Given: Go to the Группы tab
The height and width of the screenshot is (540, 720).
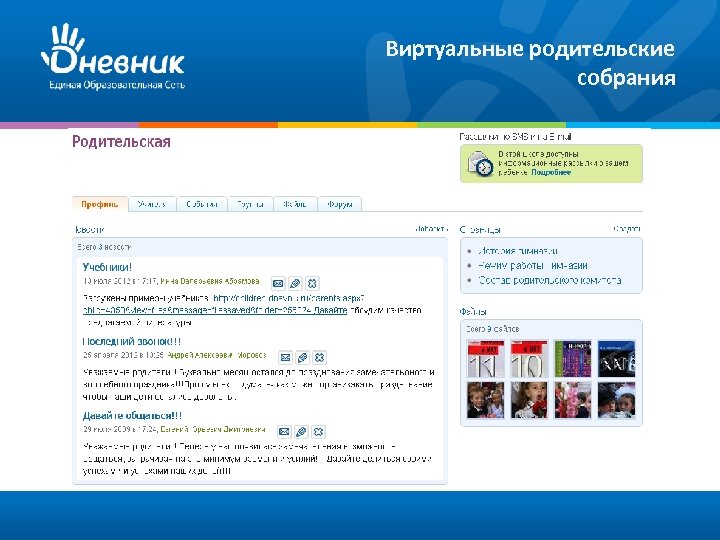Looking at the screenshot, I should 251,204.
